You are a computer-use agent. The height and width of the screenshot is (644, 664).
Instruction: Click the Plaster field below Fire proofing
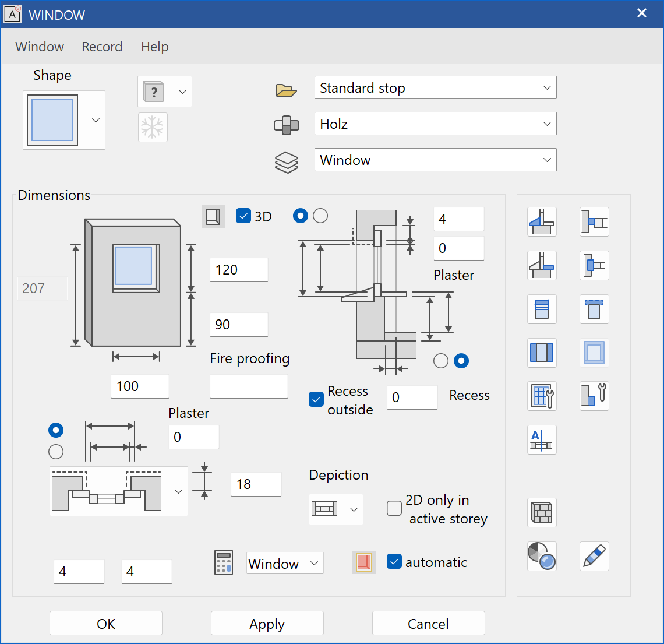click(194, 437)
